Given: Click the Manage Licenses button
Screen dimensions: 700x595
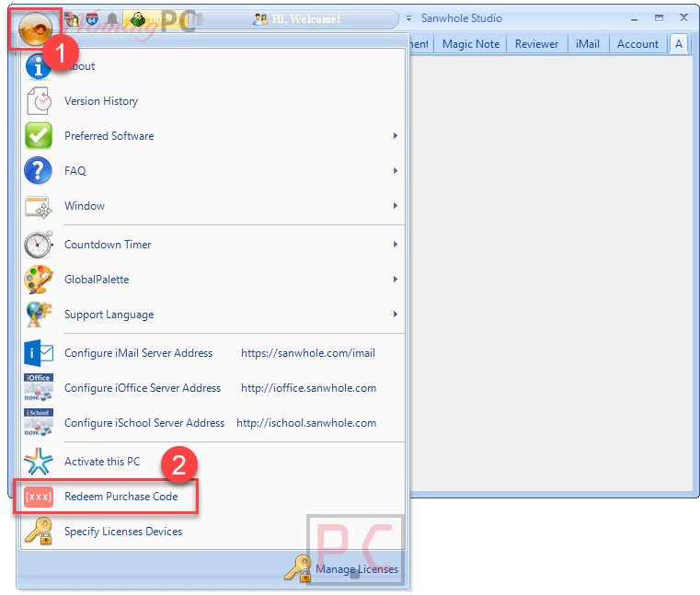Looking at the screenshot, I should (x=342, y=569).
